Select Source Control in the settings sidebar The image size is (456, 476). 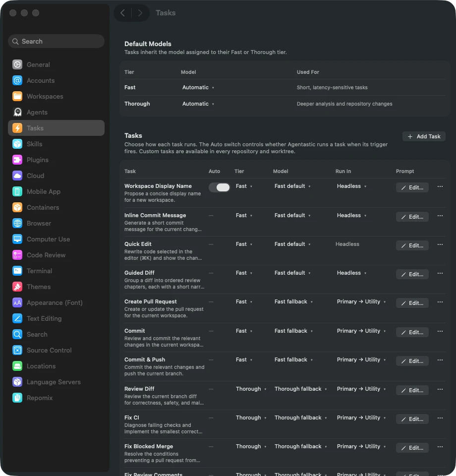coord(56,350)
